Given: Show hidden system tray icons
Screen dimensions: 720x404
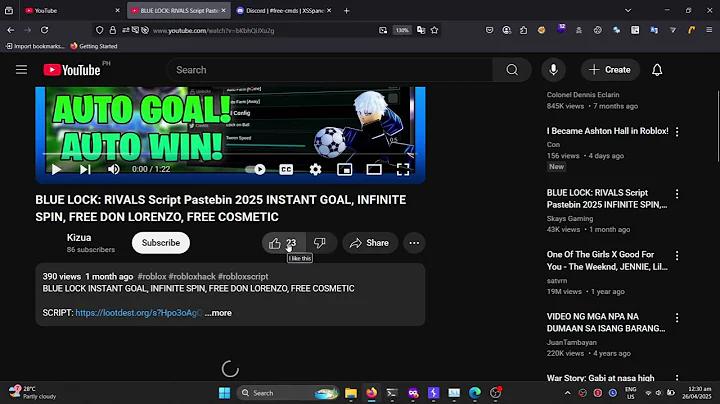Looking at the screenshot, I should tap(568, 393).
